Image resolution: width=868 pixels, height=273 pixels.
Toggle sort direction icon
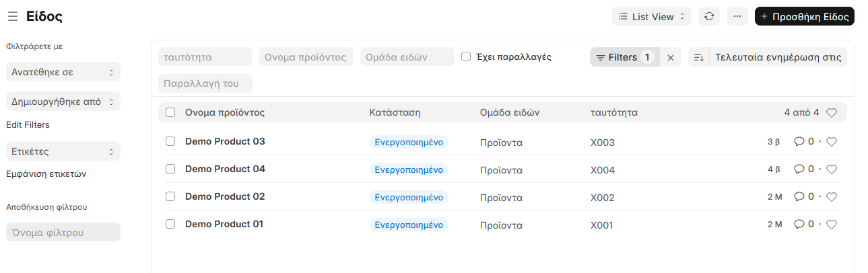699,57
